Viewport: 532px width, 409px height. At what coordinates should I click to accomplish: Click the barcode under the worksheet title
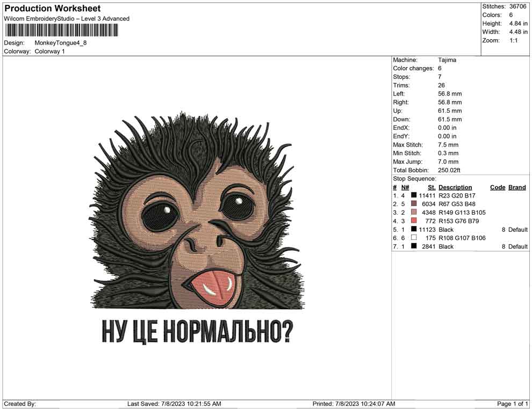point(61,31)
